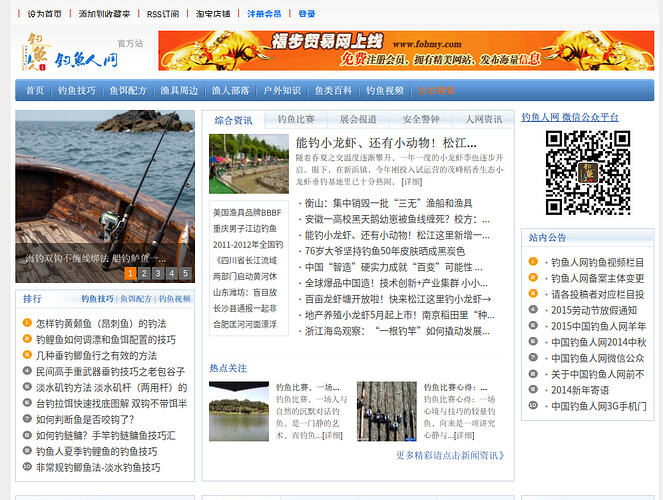Open news item 百亩龙虾塘开放啦
Image resolution: width=663 pixels, height=500 pixels.
pyautogui.click(x=398, y=299)
